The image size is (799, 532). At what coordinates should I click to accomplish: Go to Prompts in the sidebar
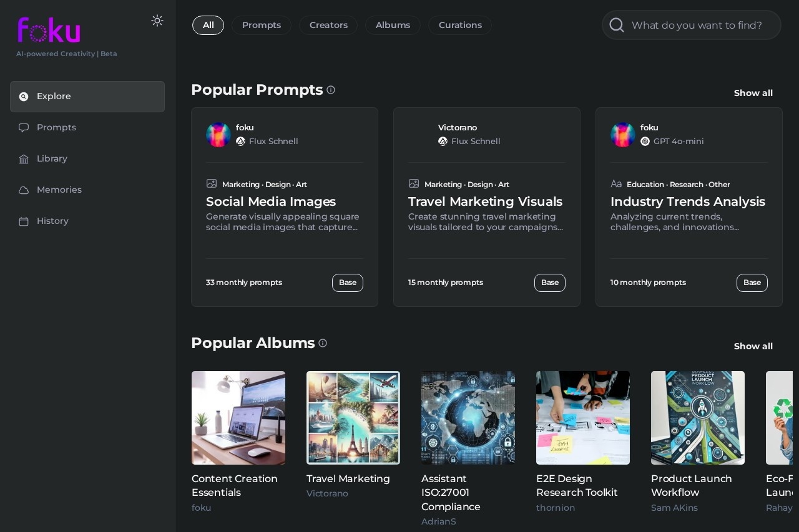click(x=56, y=127)
